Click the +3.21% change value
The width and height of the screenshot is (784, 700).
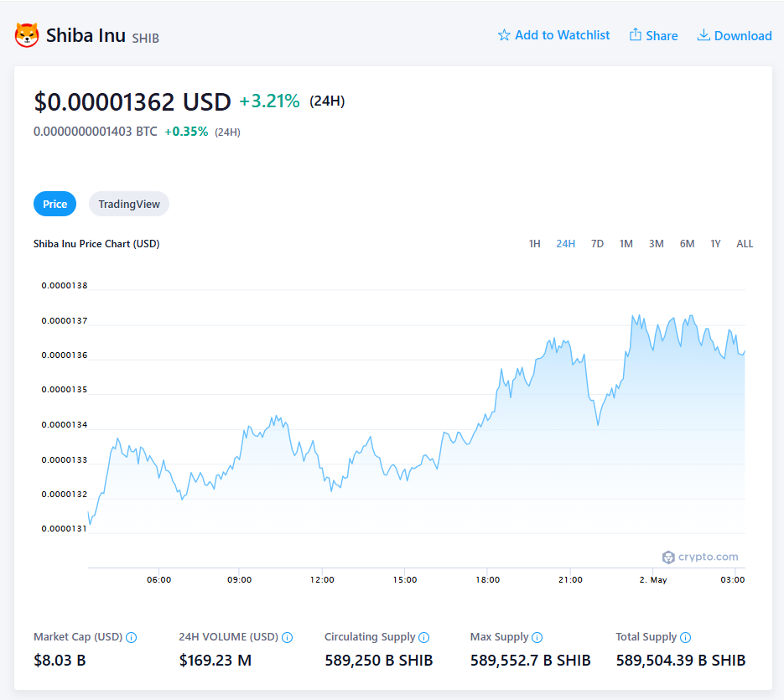[x=269, y=101]
